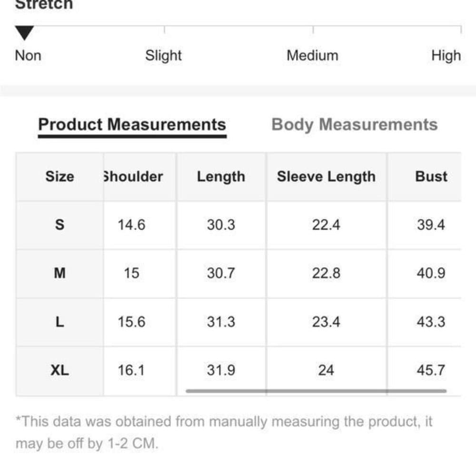Viewport: 476px width, 476px height.
Task: Click the Sleeve Length column header
Action: (326, 177)
